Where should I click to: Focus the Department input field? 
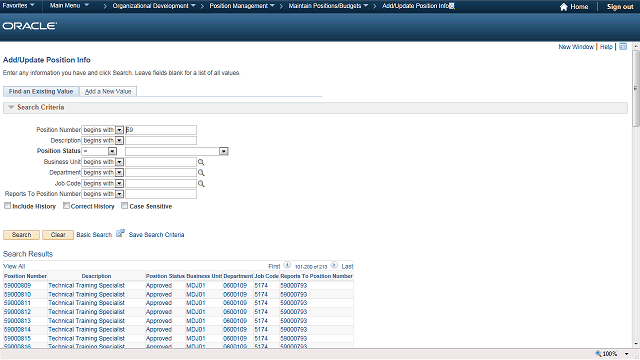click(161, 173)
